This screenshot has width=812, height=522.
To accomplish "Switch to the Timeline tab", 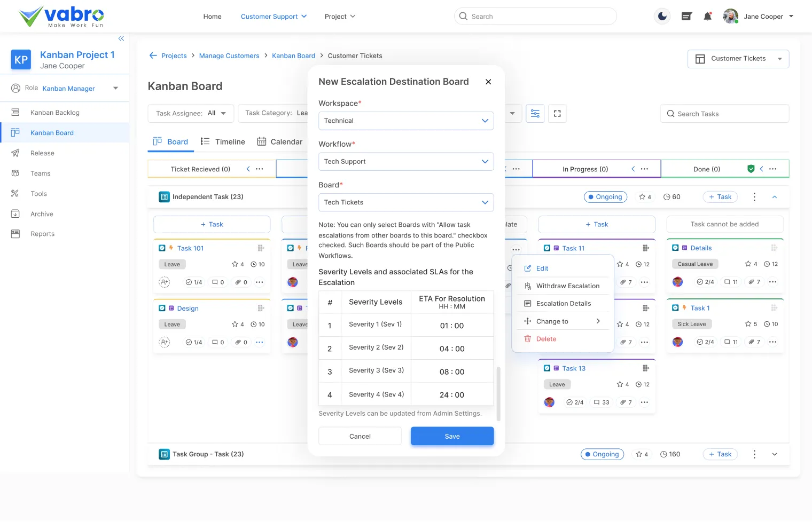I will (223, 141).
